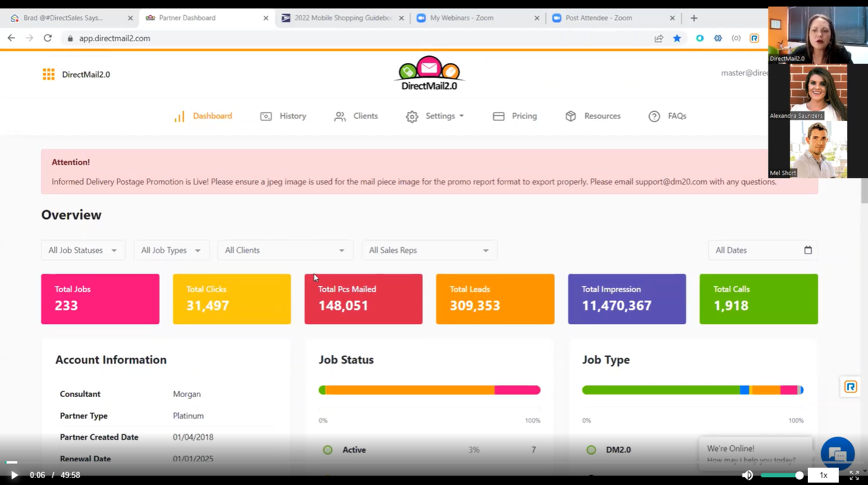Change playback speed 1x button
The height and width of the screenshot is (485, 868).
click(823, 475)
